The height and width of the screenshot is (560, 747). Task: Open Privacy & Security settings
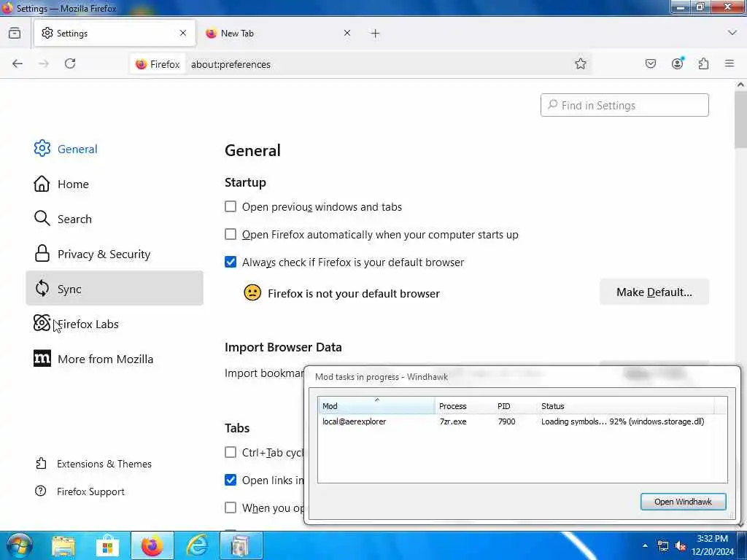click(115, 254)
